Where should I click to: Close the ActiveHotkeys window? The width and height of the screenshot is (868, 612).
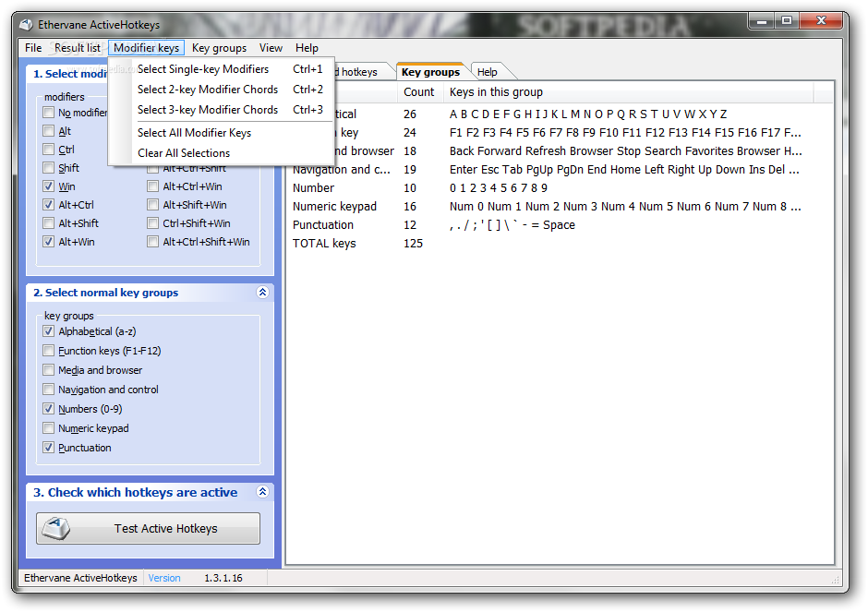point(822,21)
